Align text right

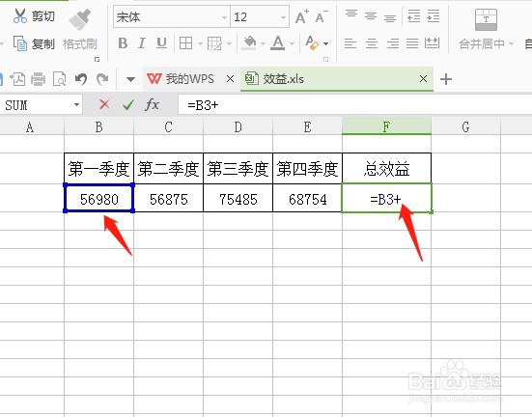coord(393,43)
